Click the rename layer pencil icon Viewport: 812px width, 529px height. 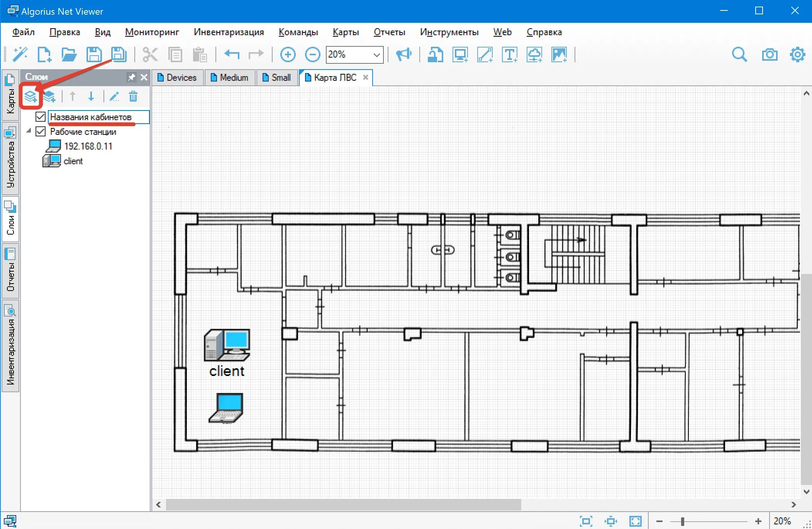tap(114, 96)
